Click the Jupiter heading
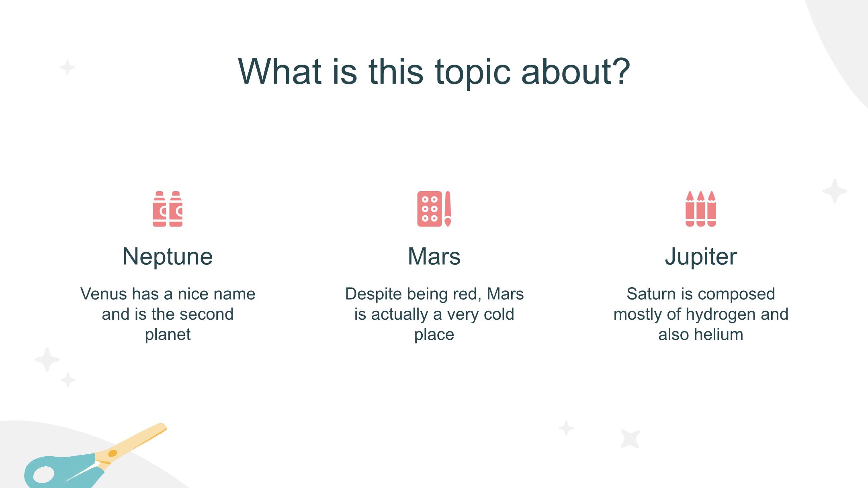 coord(701,256)
